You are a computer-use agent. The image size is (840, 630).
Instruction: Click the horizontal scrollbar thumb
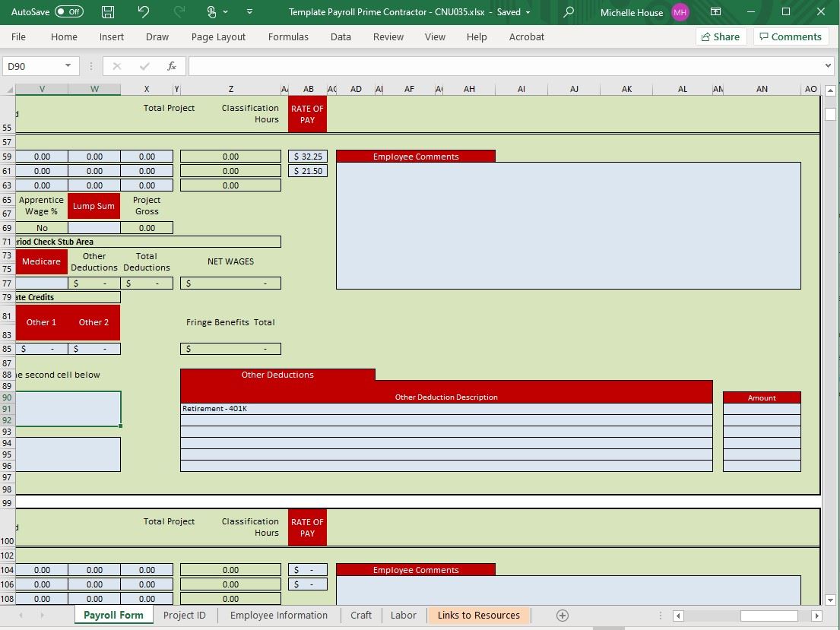769,616
